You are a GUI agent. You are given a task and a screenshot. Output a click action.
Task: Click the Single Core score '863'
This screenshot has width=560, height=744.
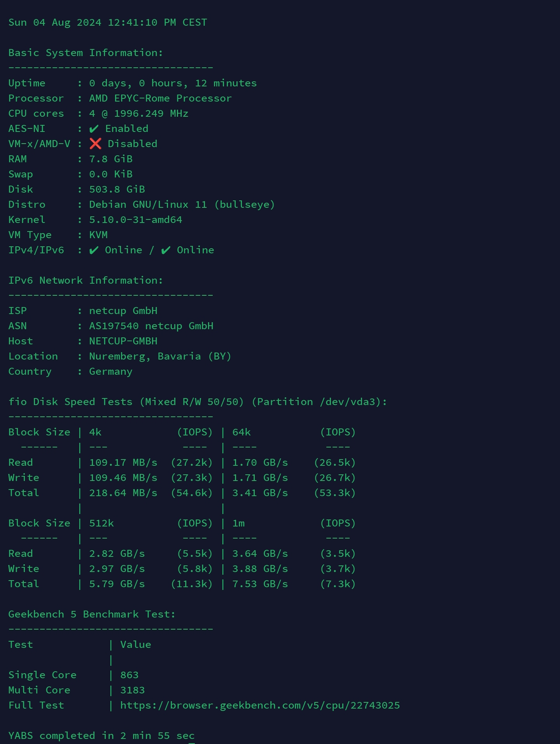point(129,675)
